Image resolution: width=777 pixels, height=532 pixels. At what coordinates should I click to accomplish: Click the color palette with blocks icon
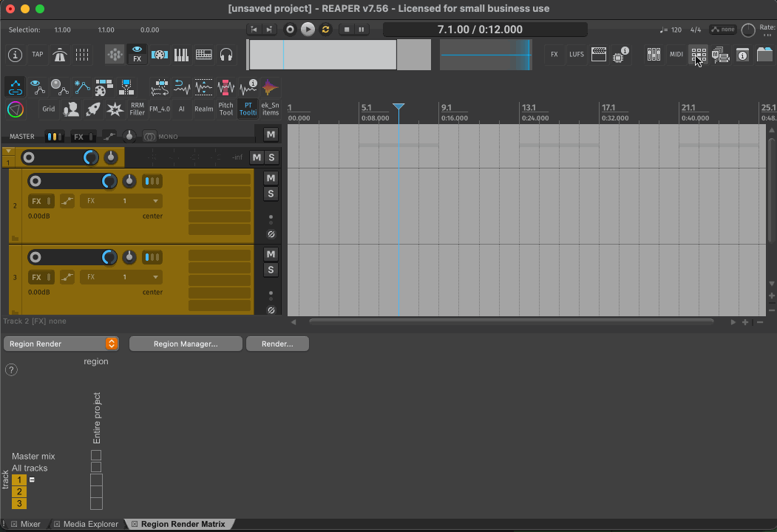(x=104, y=87)
